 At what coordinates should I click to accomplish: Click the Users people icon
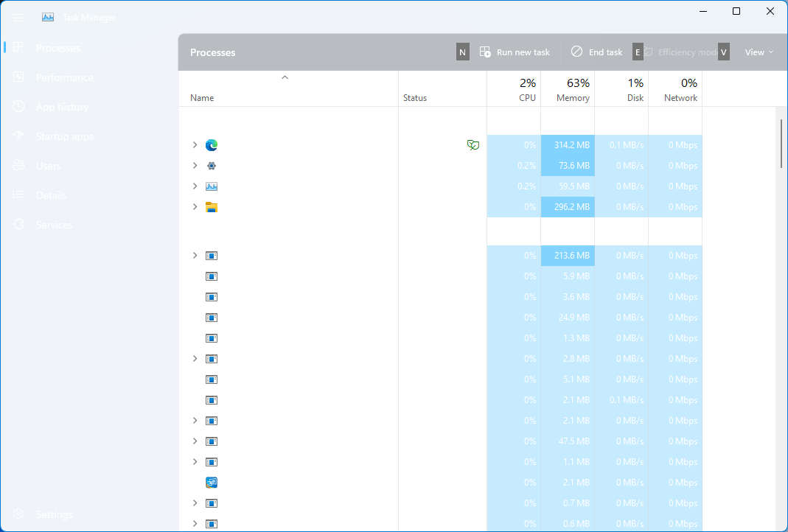point(18,165)
